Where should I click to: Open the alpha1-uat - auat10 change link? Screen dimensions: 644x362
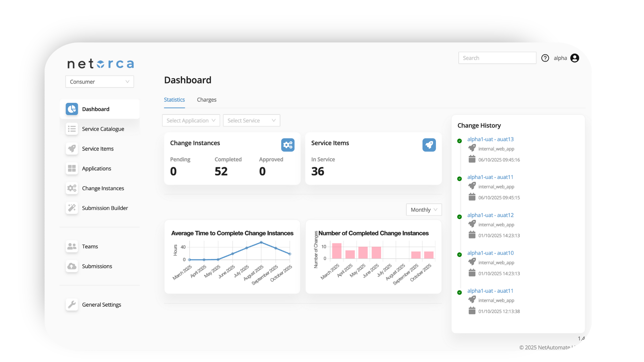click(x=490, y=253)
